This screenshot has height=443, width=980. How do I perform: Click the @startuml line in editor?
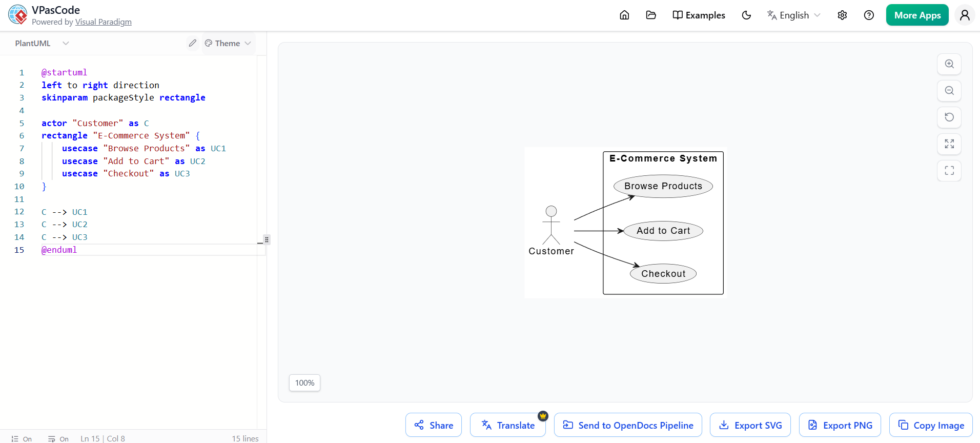coord(64,72)
